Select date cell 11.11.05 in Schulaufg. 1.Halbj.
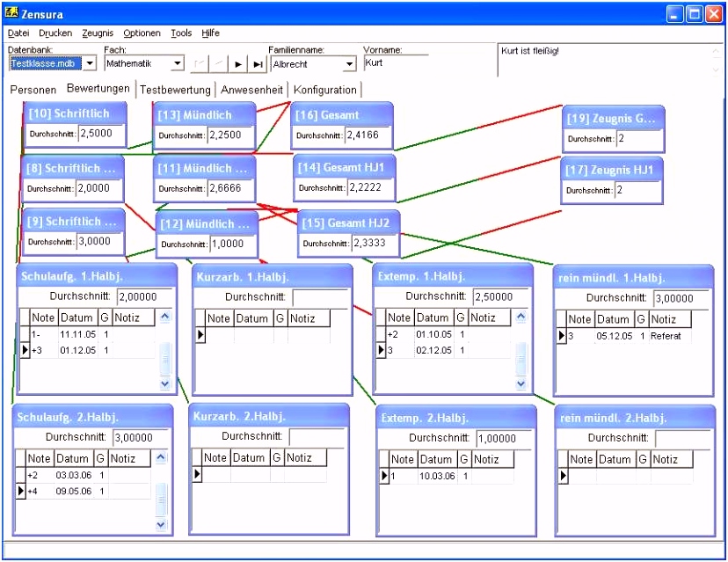Image resolution: width=728 pixels, height=562 pixels. coord(78,334)
